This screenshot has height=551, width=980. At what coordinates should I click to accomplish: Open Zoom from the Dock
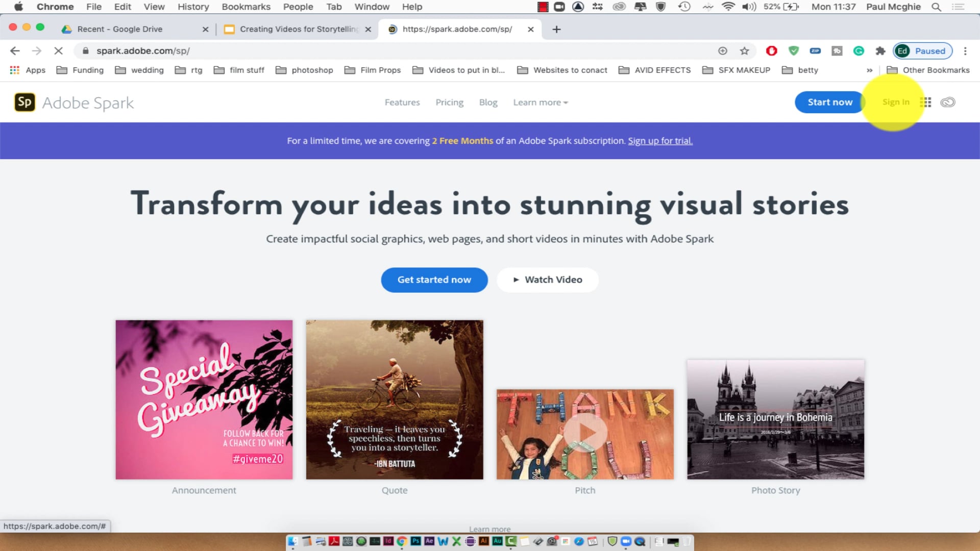(x=626, y=542)
